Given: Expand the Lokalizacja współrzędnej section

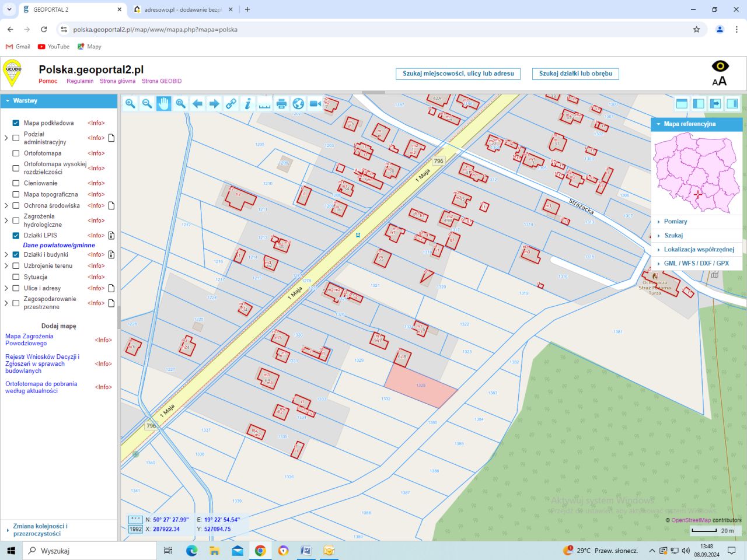Looking at the screenshot, I should click(x=697, y=250).
